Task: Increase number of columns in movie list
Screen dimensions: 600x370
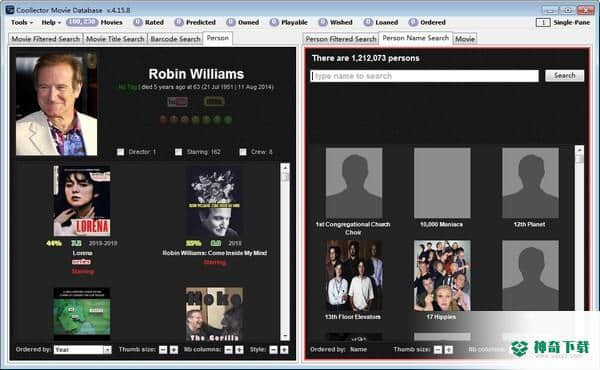Action: (239, 350)
